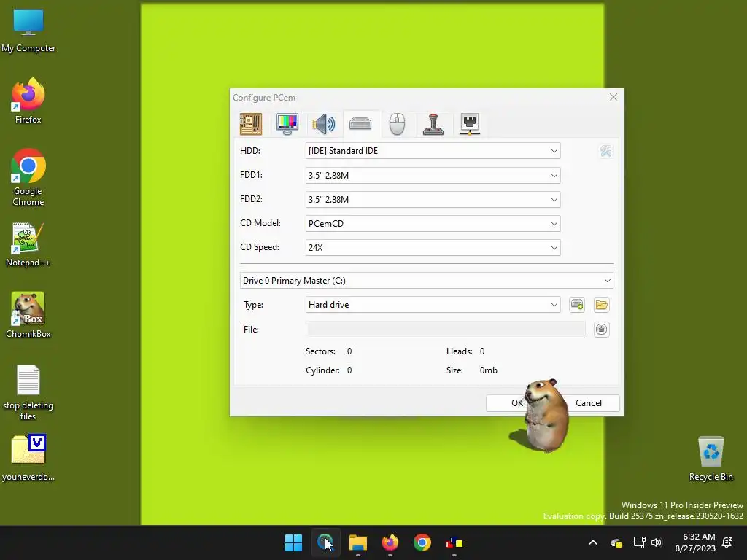Select the youneverdo... desktop folder
The width and height of the screenshot is (747, 560).
(x=28, y=458)
